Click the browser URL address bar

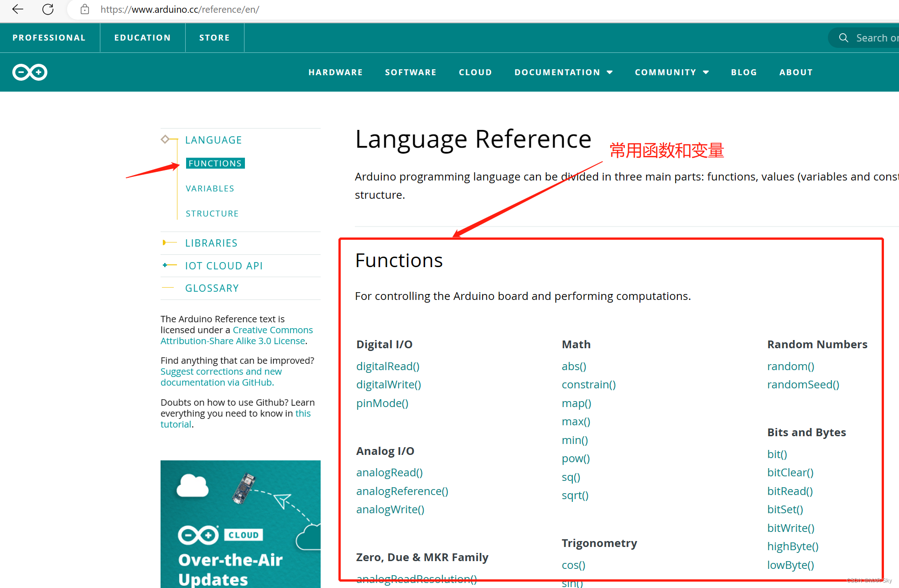pos(483,10)
